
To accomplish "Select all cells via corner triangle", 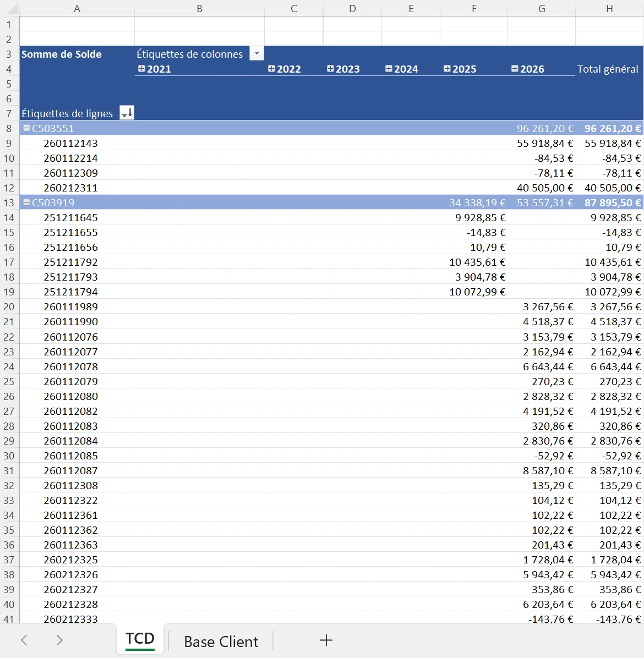I will (12, 8).
